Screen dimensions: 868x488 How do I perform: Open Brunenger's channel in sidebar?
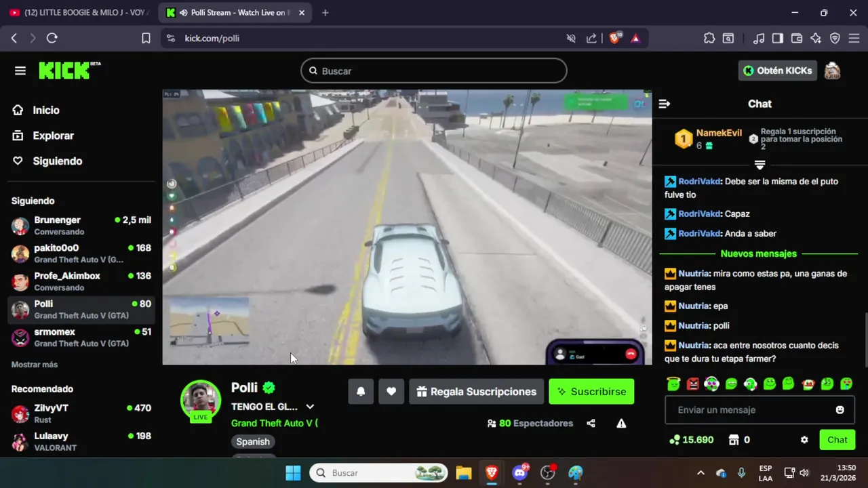tap(81, 226)
